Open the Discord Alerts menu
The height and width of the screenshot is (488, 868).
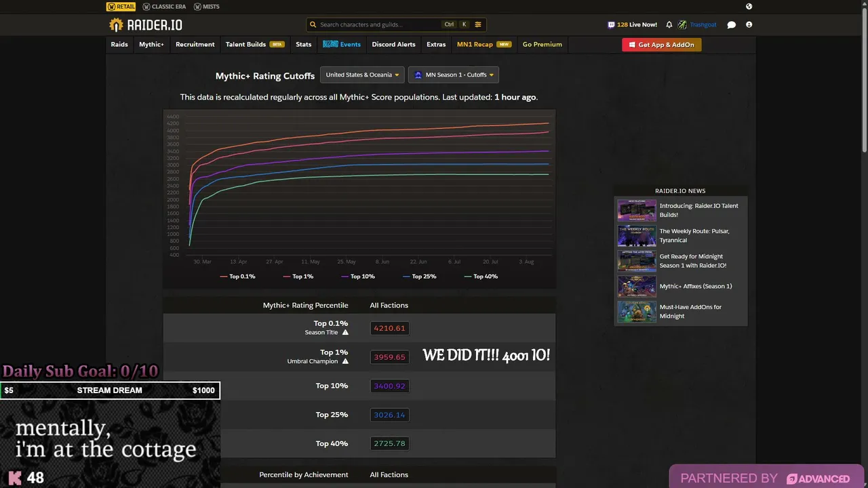point(393,44)
